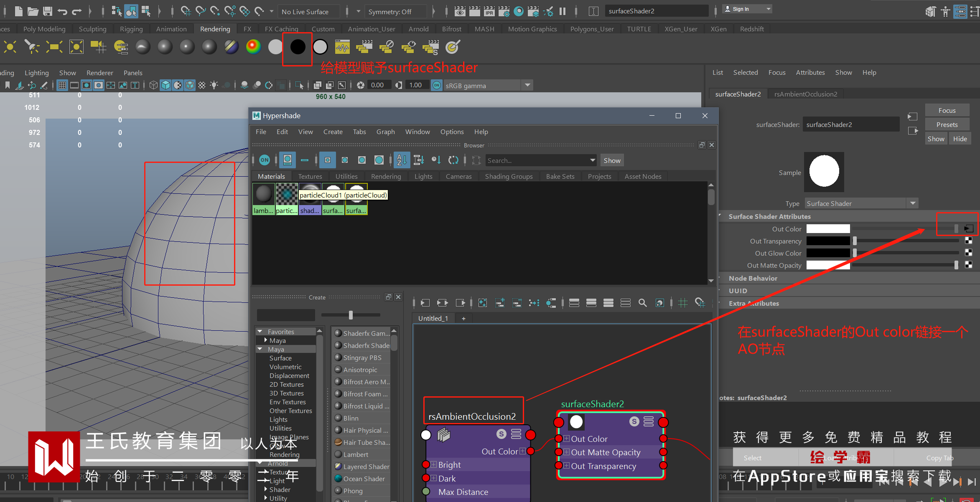Click the Out Transparency black color swatch

827,241
